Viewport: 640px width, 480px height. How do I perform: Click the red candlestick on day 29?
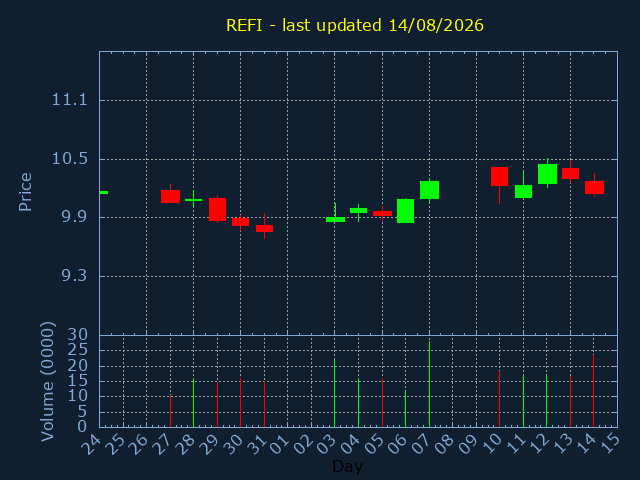point(218,209)
